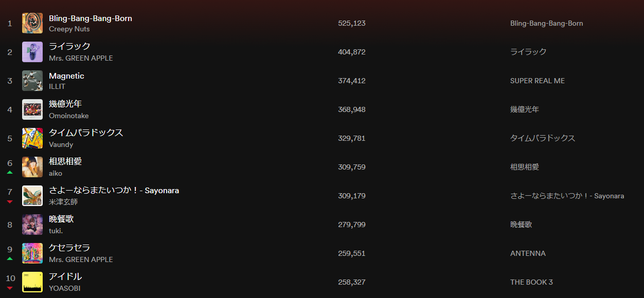Select the 晩餐歌 track title
This screenshot has width=644, height=298.
[61, 219]
